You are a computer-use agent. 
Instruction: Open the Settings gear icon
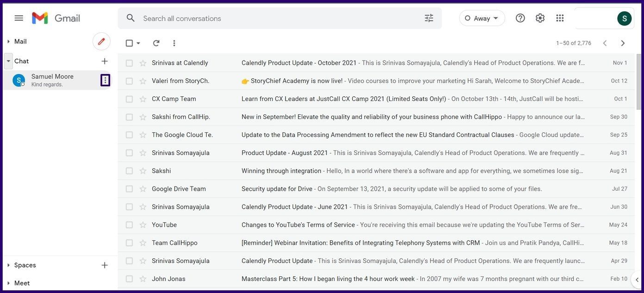[x=540, y=18]
